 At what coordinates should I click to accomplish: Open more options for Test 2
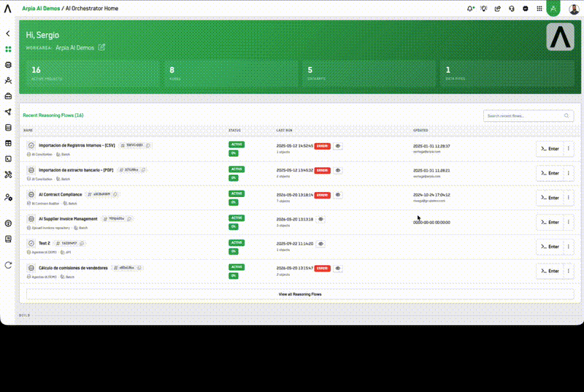[x=569, y=247]
